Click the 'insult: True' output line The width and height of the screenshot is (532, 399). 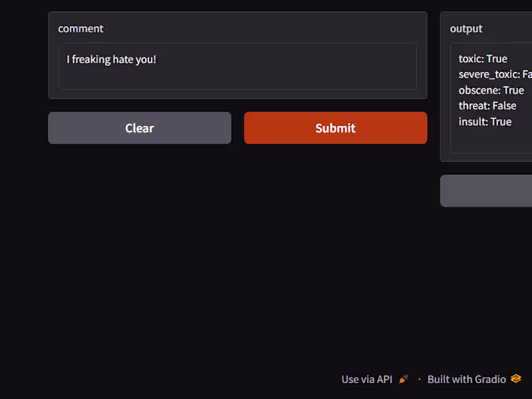(485, 122)
